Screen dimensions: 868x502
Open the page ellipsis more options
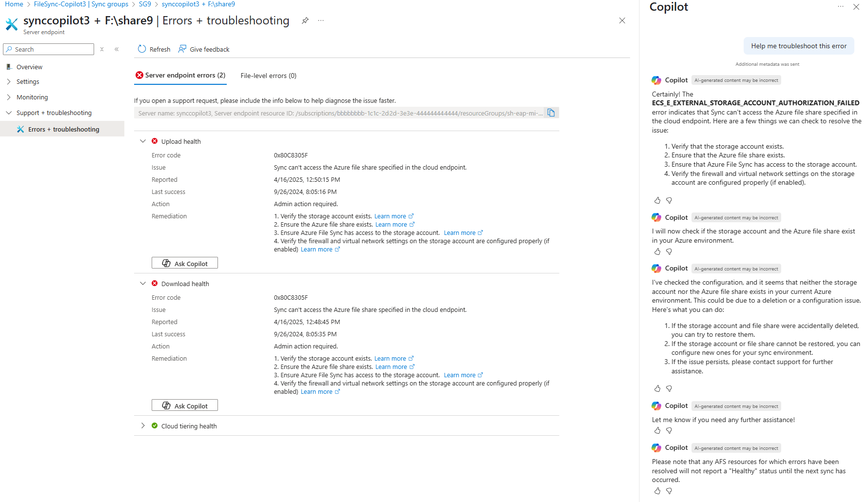321,20
